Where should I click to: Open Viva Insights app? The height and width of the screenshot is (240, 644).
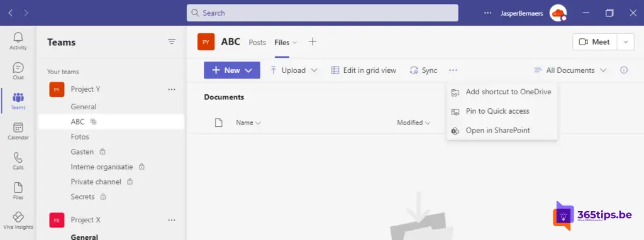tap(18, 221)
